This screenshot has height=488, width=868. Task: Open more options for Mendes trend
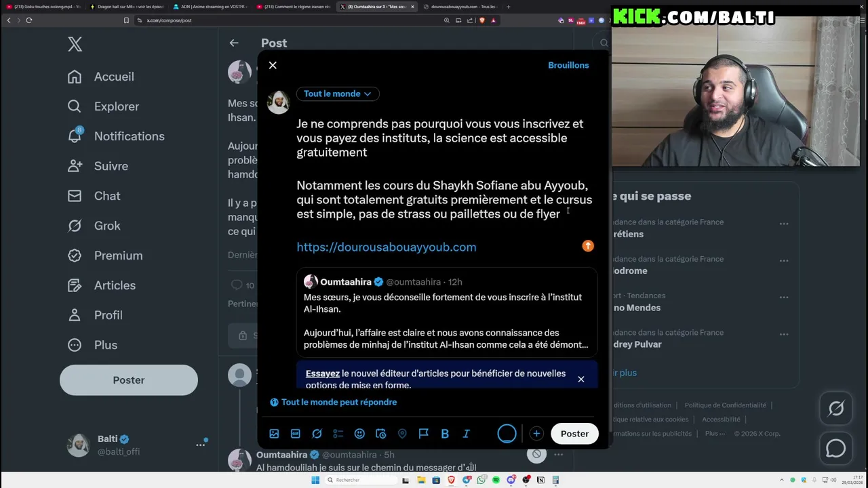(784, 298)
